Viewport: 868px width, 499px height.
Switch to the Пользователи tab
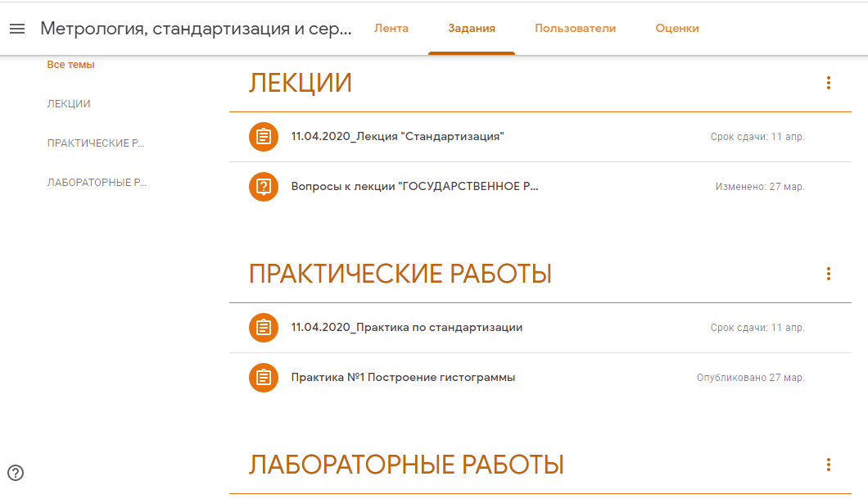pos(575,29)
